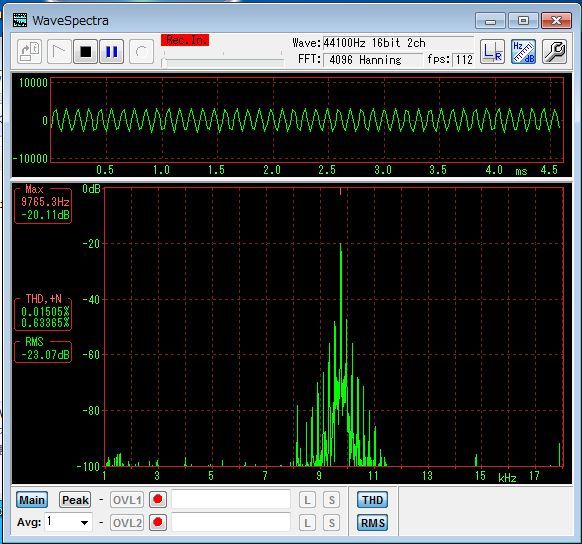Image resolution: width=582 pixels, height=544 pixels.
Task: Click the L button beside OVL1
Action: (307, 500)
